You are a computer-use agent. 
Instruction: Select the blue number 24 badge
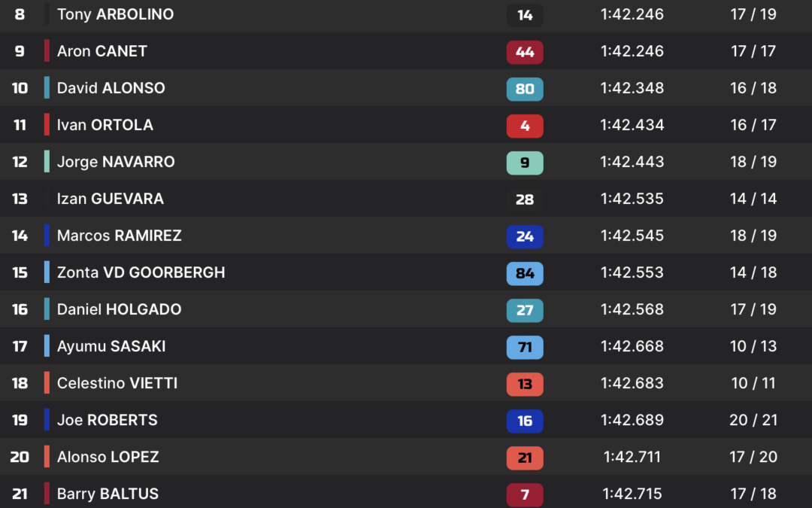point(525,236)
